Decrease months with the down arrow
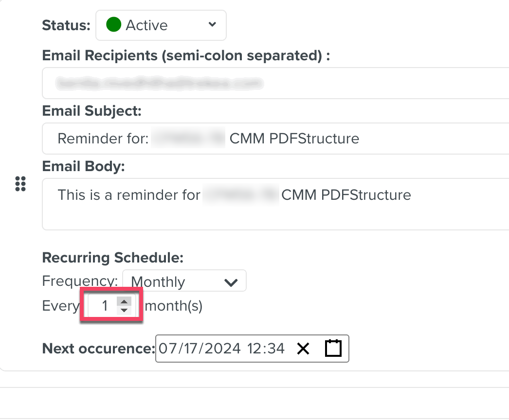This screenshot has height=420, width=509. pyautogui.click(x=124, y=310)
